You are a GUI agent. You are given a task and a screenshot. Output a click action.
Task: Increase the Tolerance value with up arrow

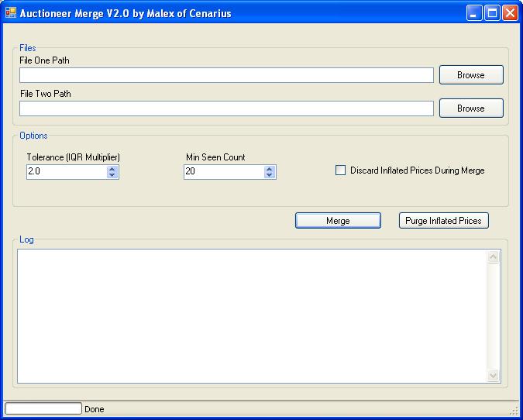click(112, 169)
